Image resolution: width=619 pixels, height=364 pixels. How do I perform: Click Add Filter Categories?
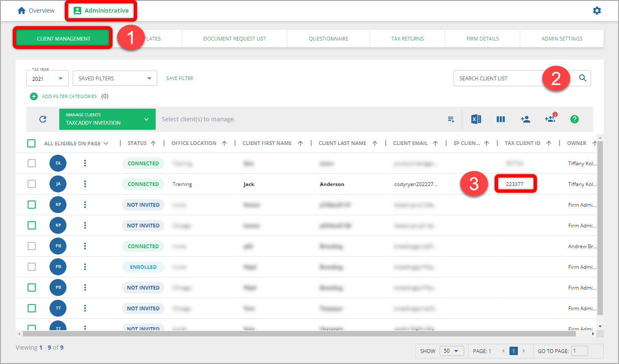pyautogui.click(x=64, y=96)
